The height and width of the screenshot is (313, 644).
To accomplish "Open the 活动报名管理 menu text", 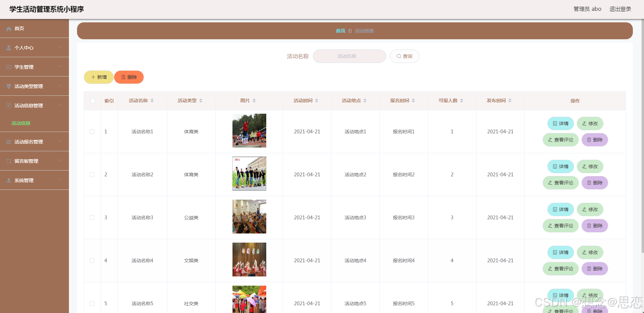I will [29, 142].
